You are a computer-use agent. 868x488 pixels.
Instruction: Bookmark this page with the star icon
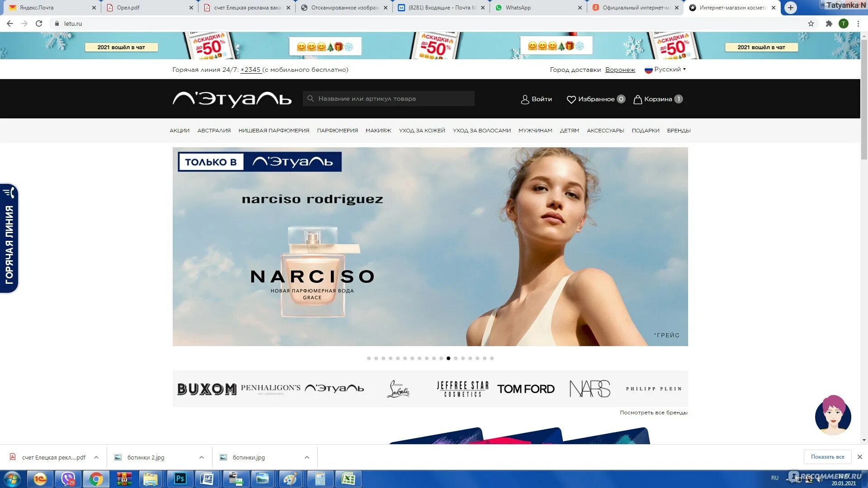[x=811, y=23]
